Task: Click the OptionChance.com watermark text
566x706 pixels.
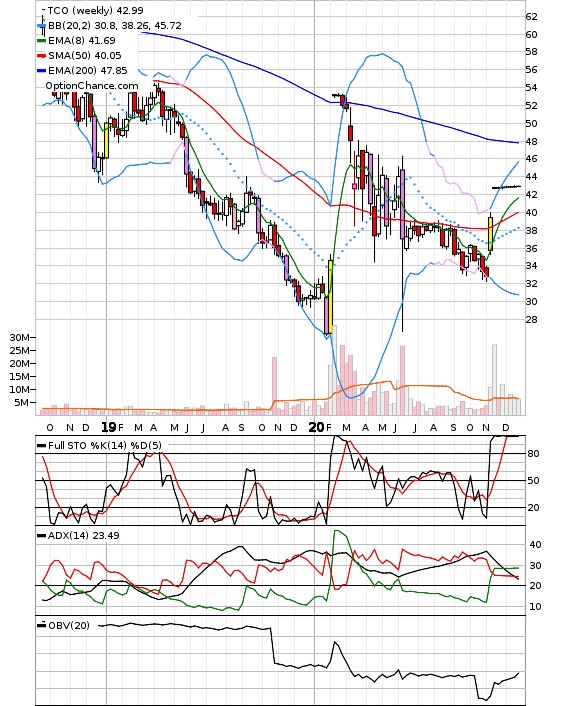Action: point(92,86)
